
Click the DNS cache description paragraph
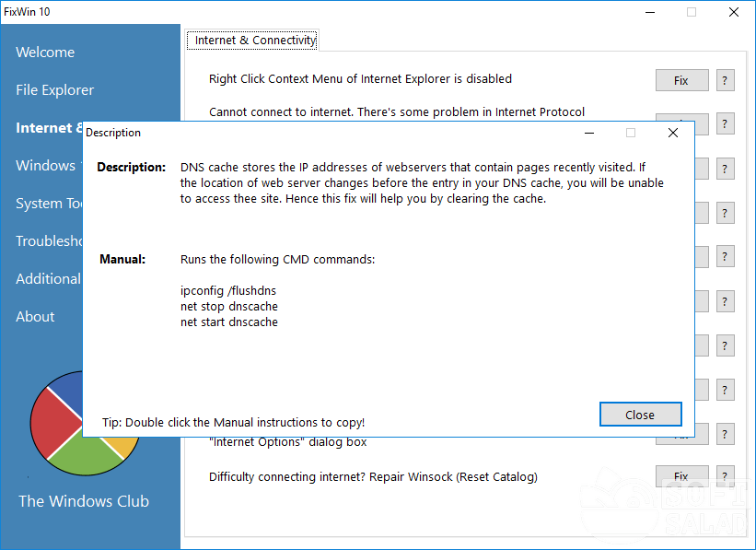pos(422,182)
